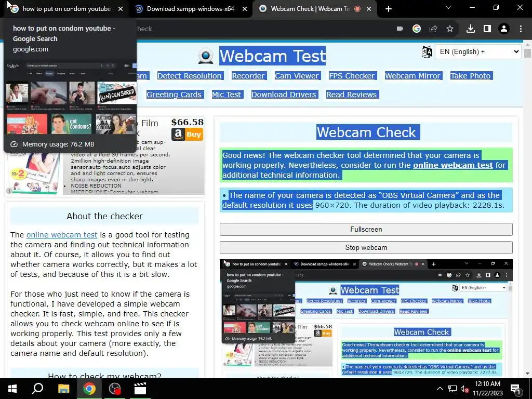Show hidden system tray icons
532x399 pixels.
(x=440, y=389)
